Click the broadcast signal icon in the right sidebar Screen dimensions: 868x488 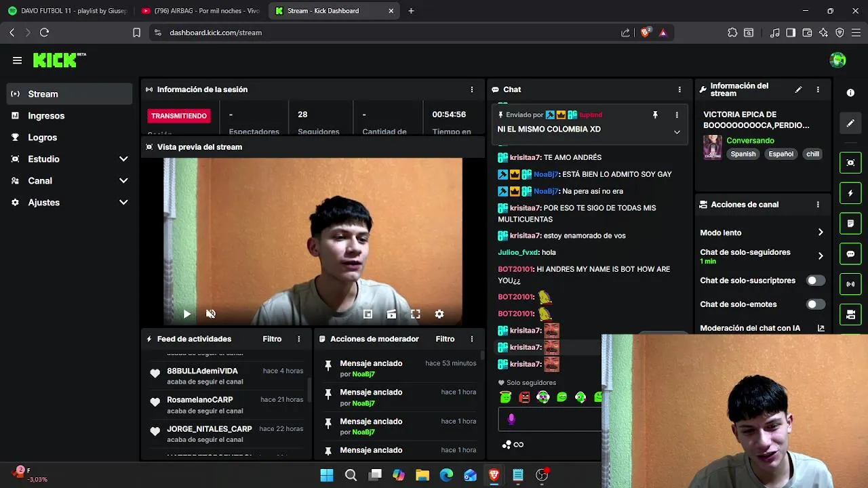point(850,284)
